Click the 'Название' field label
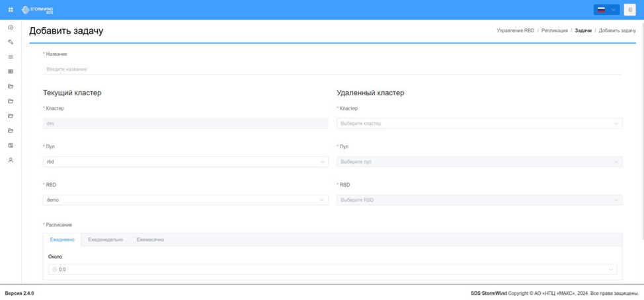Viewport: 644px width, 300px height. coord(56,54)
